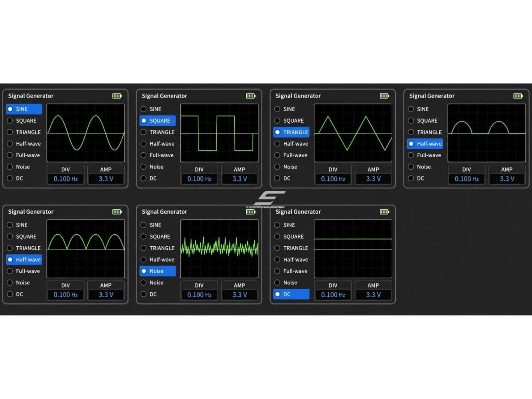Choose Half-wave in the noise-waveform panel

pos(158,260)
